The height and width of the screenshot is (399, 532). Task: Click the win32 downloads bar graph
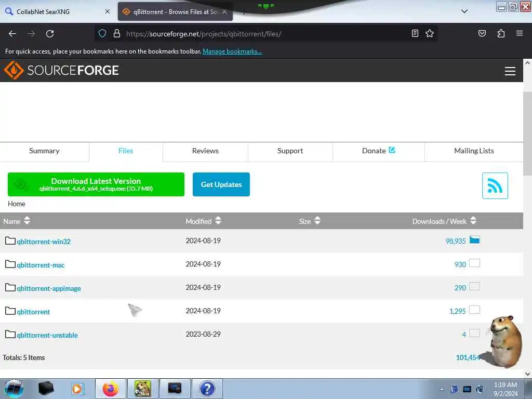[474, 240]
